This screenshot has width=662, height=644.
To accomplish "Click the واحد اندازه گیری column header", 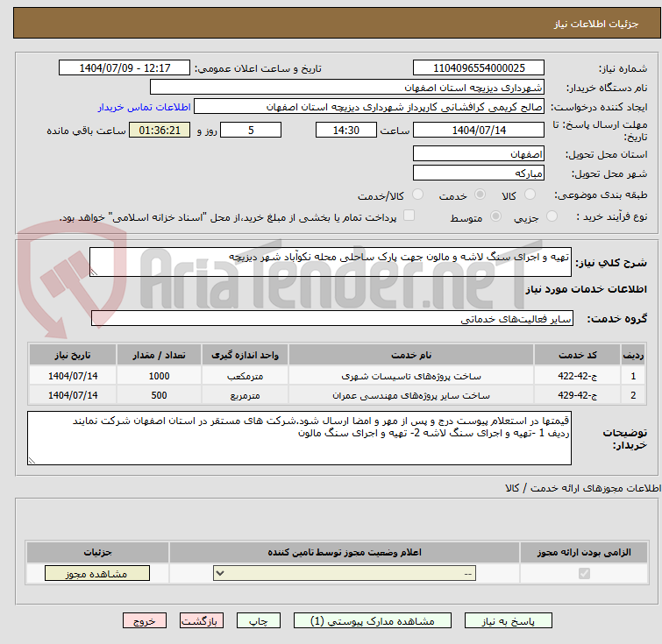I will pos(246,355).
